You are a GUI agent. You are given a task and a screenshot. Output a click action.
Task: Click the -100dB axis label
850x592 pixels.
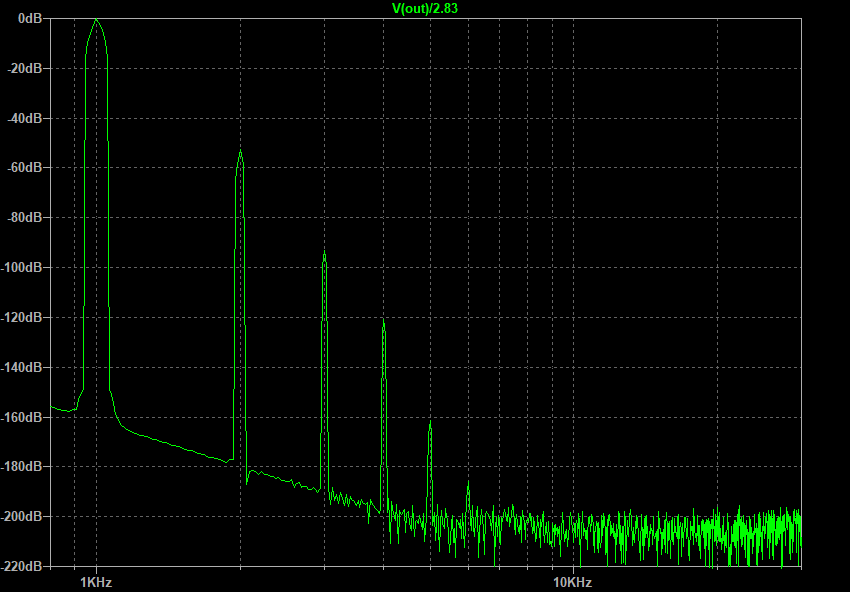22,267
